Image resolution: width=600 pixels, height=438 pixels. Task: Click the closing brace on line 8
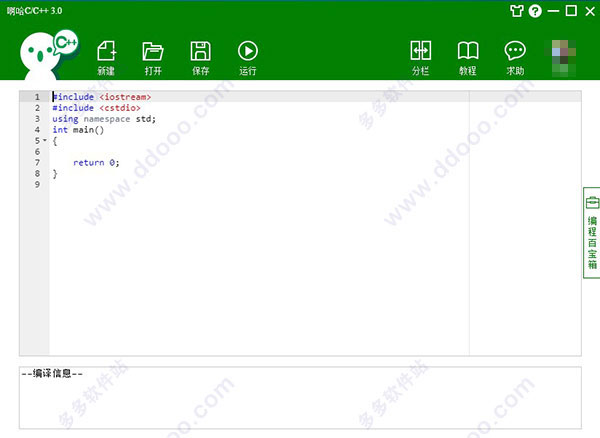click(55, 174)
